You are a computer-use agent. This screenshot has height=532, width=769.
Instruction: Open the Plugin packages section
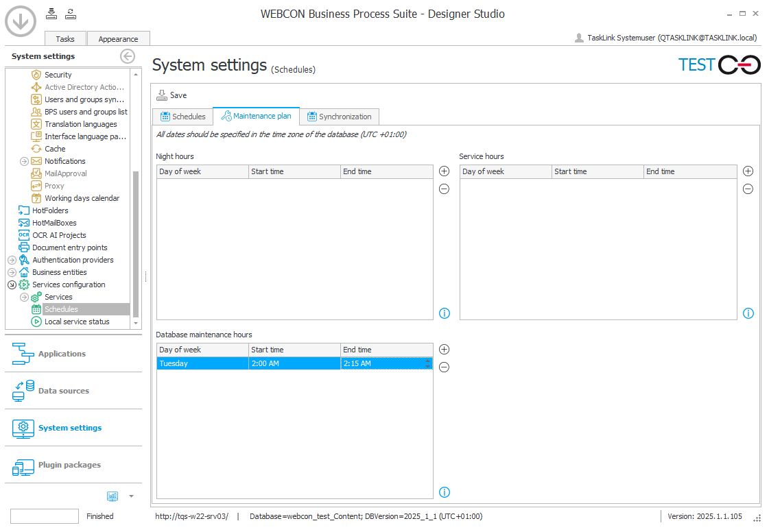coord(73,465)
